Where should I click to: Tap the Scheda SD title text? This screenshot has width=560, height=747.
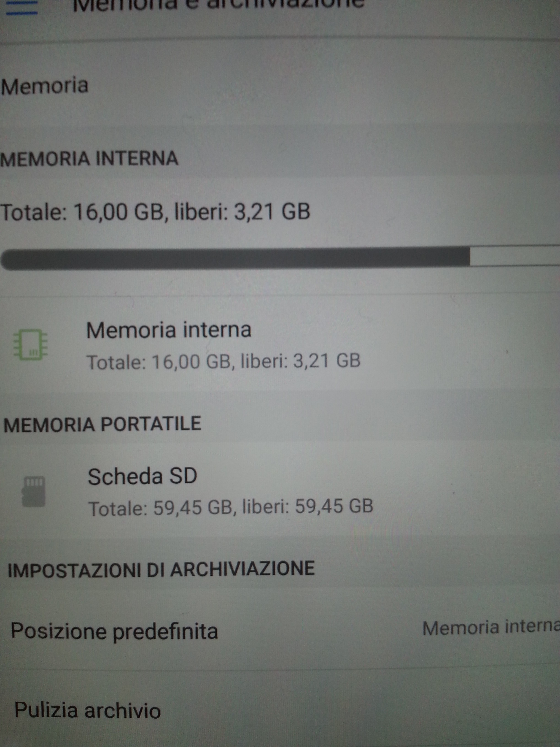[x=143, y=476]
